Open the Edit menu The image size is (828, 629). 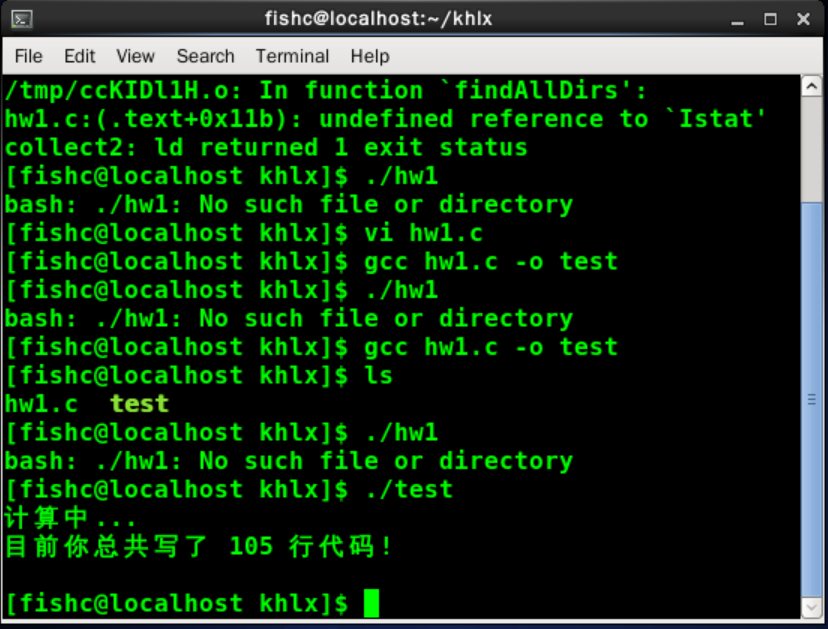[80, 56]
